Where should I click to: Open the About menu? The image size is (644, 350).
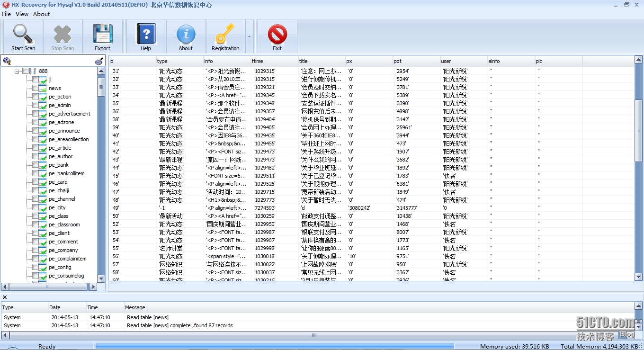(41, 14)
